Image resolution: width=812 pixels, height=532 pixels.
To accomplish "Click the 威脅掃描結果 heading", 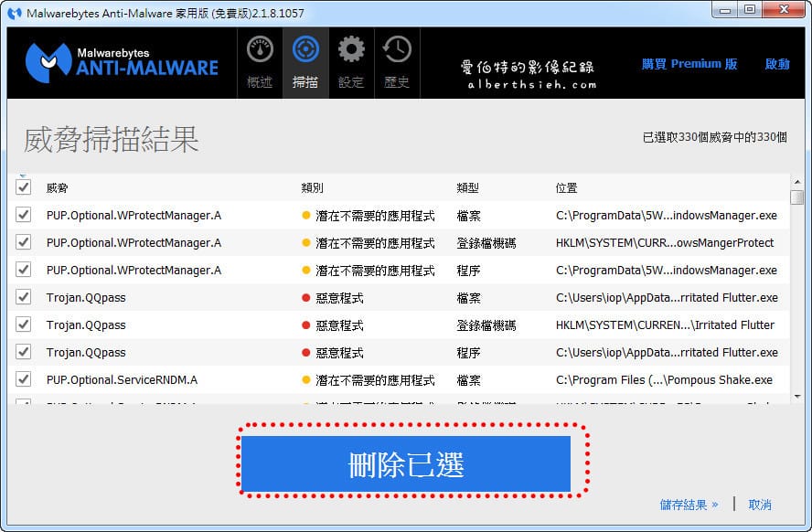I will [111, 139].
